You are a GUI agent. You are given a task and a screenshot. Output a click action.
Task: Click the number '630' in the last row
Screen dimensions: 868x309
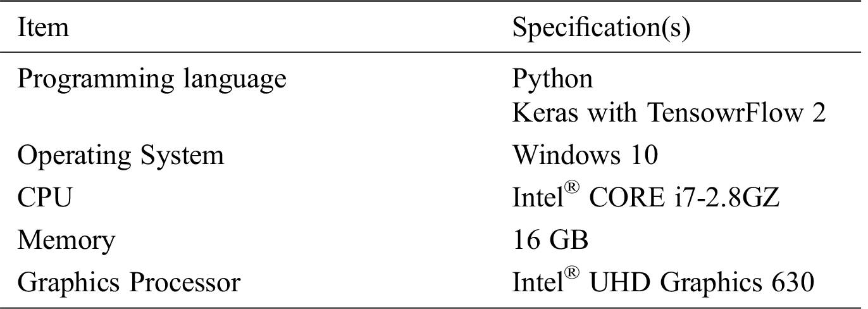click(794, 282)
